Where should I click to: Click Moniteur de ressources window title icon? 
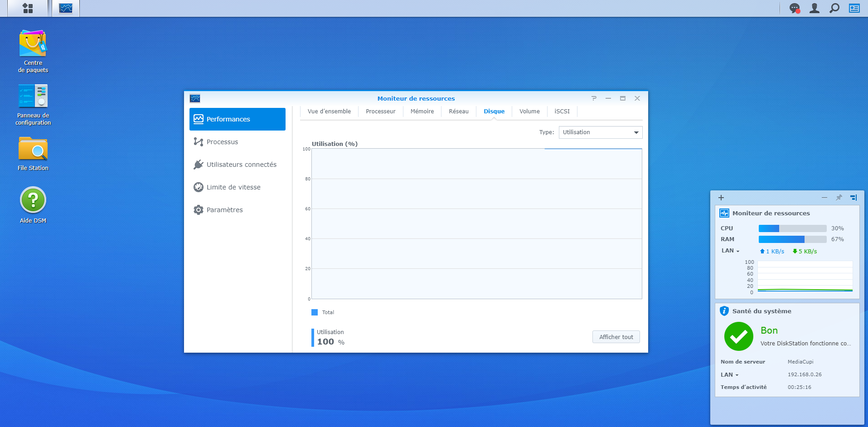coord(195,98)
